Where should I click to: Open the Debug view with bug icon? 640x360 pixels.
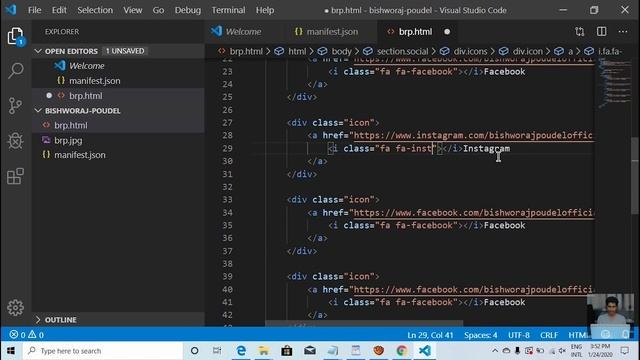pyautogui.click(x=16, y=141)
